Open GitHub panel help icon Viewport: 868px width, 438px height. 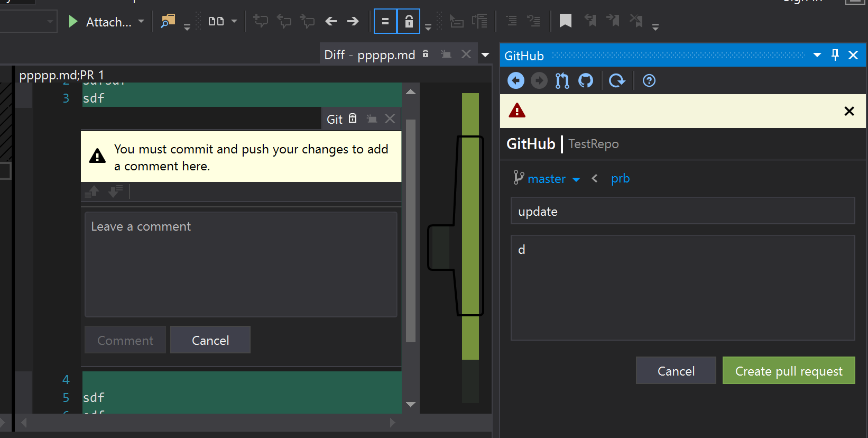(649, 80)
